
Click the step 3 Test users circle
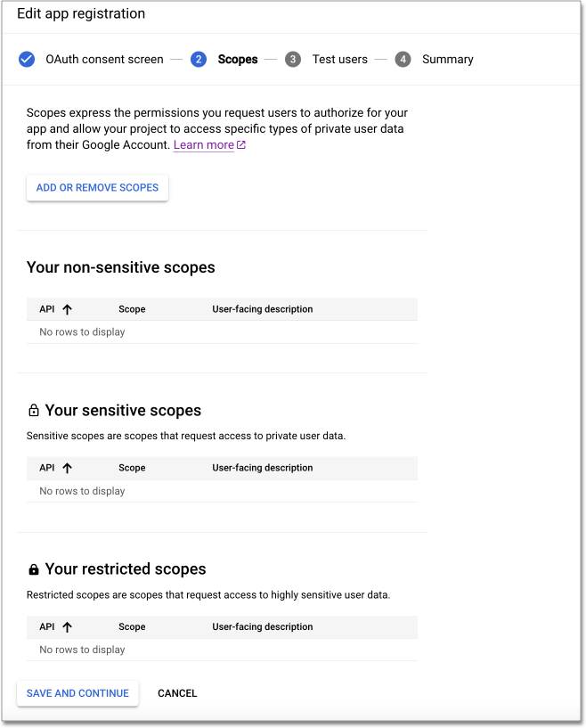293,60
